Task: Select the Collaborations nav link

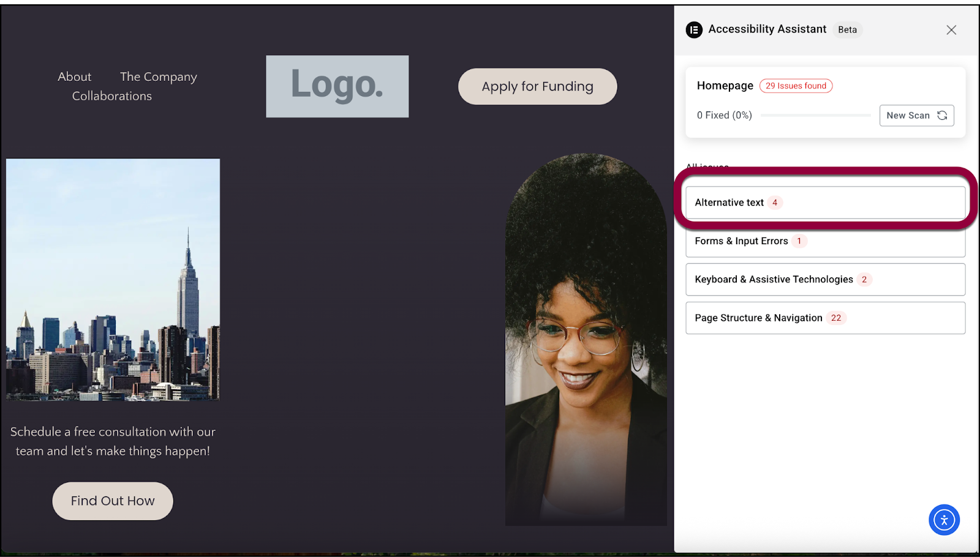Action: click(x=111, y=96)
